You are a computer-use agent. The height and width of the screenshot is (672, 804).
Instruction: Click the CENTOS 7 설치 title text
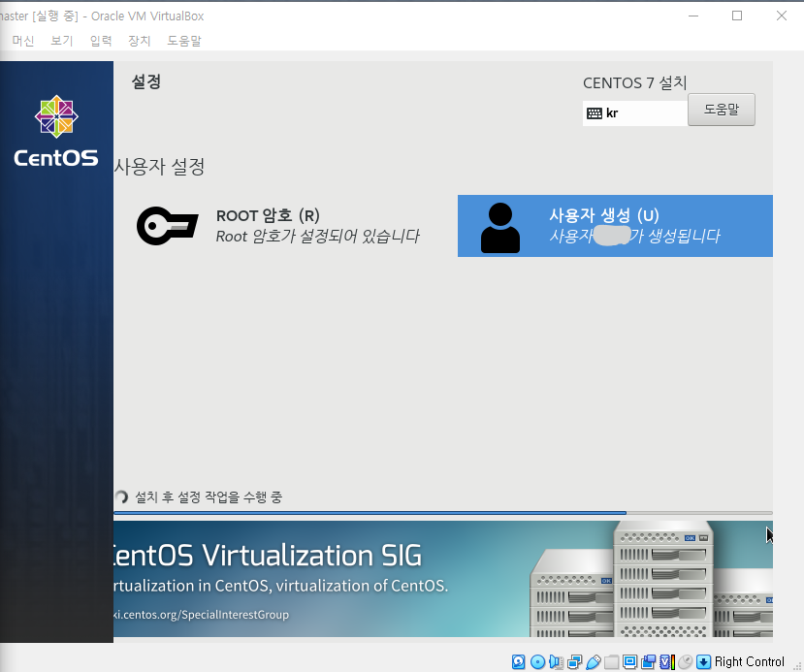point(635,82)
